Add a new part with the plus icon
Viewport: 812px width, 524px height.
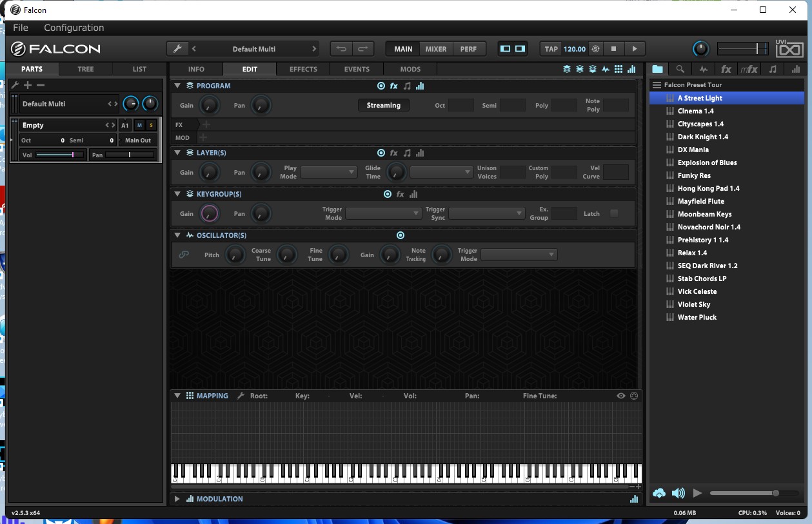tap(28, 85)
